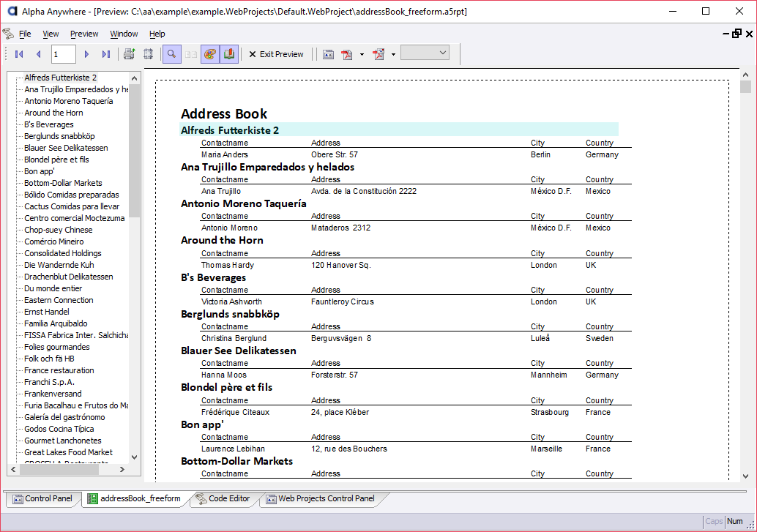Go to first page of preview
The height and width of the screenshot is (532, 757).
19,54
